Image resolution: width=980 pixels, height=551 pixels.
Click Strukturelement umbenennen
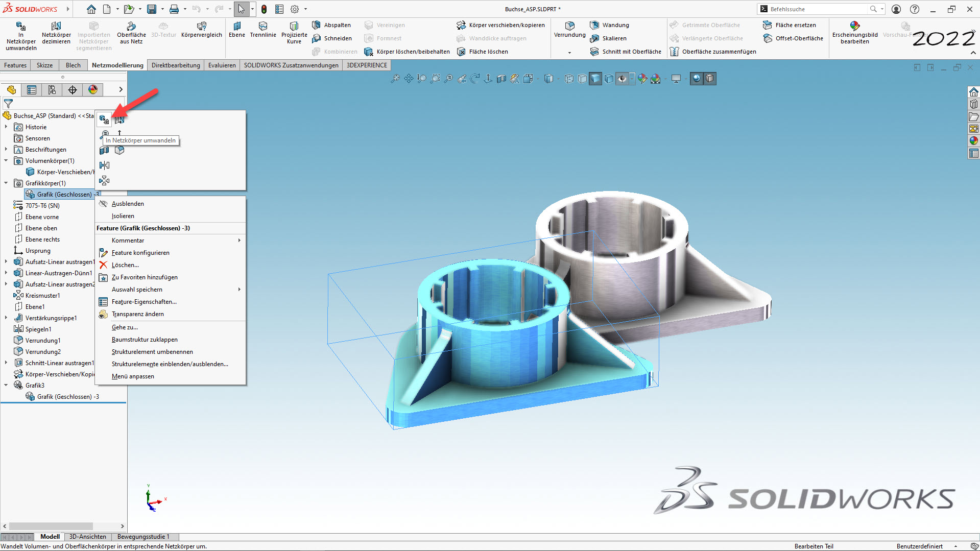coord(171,352)
